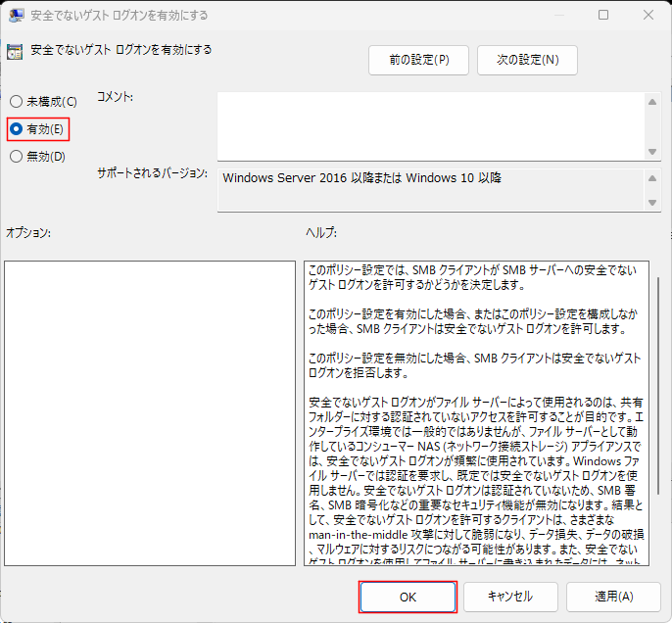Click inside the コメント text box
This screenshot has width=672, height=623.
[x=431, y=126]
